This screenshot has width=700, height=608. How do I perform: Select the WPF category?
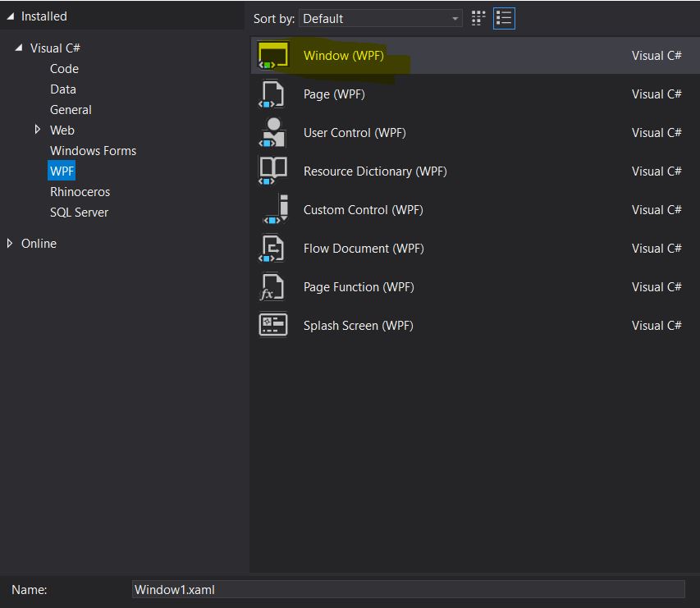coord(62,171)
